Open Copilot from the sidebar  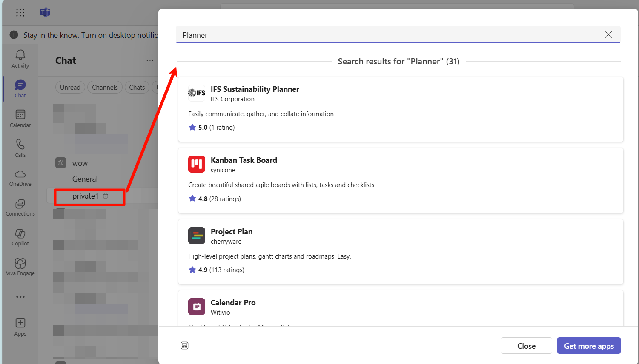click(x=20, y=236)
